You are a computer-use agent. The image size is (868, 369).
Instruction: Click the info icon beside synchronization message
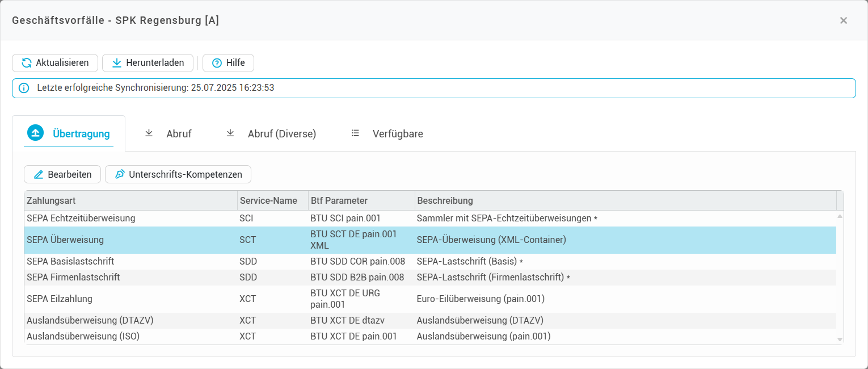[x=24, y=88]
